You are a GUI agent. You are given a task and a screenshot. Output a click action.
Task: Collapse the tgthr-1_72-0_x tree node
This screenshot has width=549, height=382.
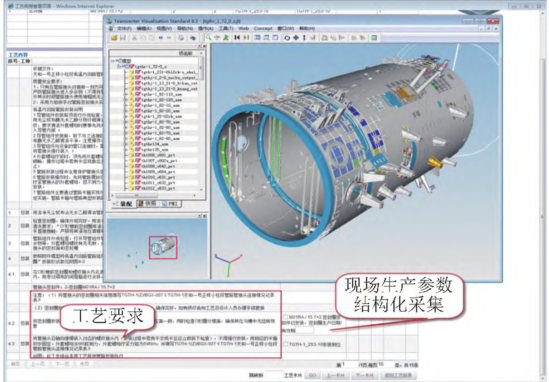pyautogui.click(x=119, y=66)
